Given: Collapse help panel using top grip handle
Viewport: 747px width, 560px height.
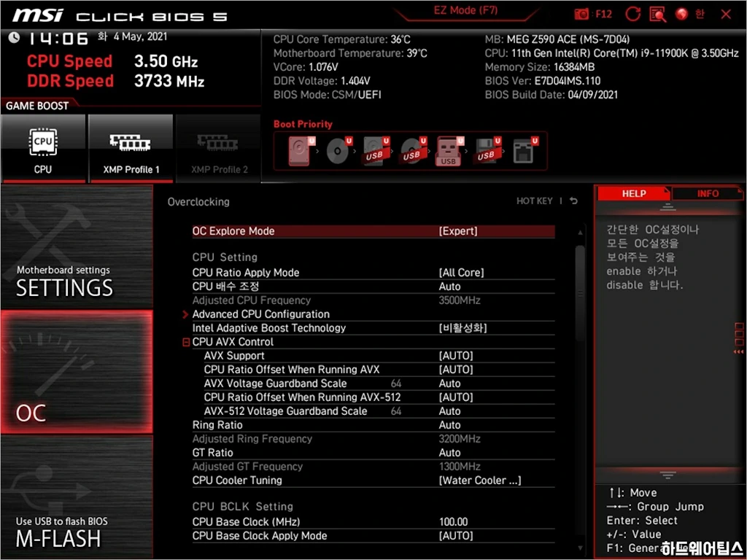Looking at the screenshot, I should tap(667, 206).
